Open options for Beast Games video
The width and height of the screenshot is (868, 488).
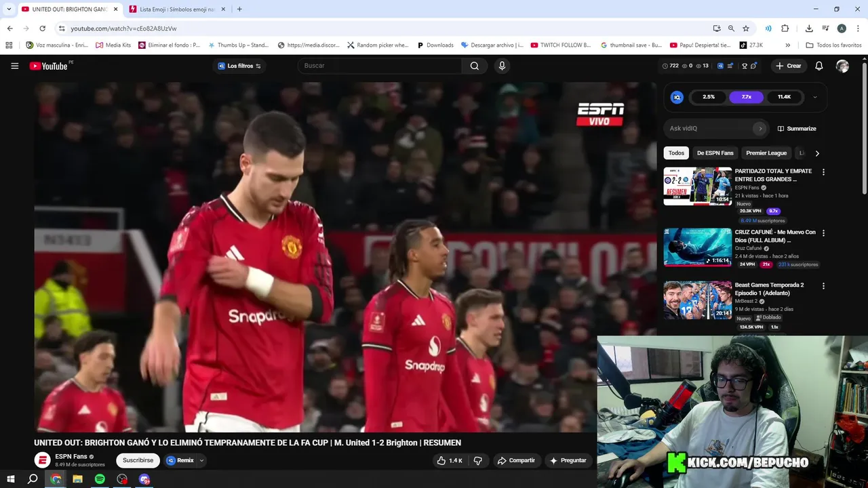824,286
